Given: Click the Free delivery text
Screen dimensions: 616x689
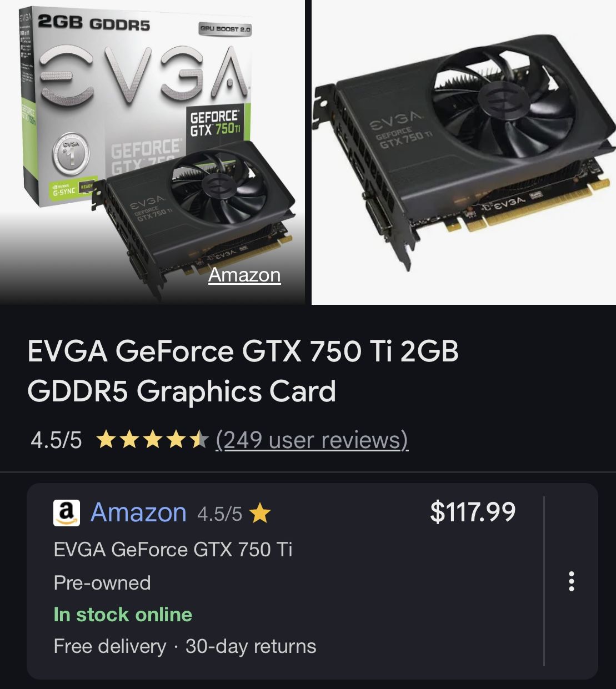Looking at the screenshot, I should [x=110, y=646].
